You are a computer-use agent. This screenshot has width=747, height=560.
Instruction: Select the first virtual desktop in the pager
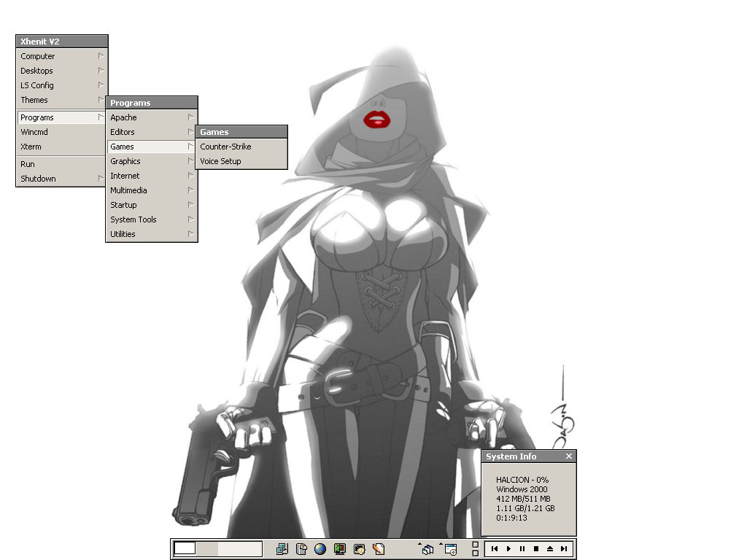pos(185,548)
